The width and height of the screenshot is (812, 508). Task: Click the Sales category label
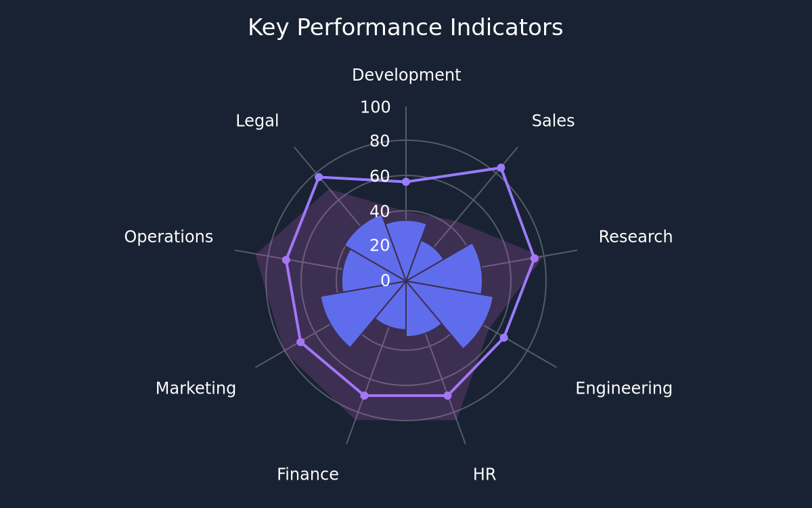point(553,121)
